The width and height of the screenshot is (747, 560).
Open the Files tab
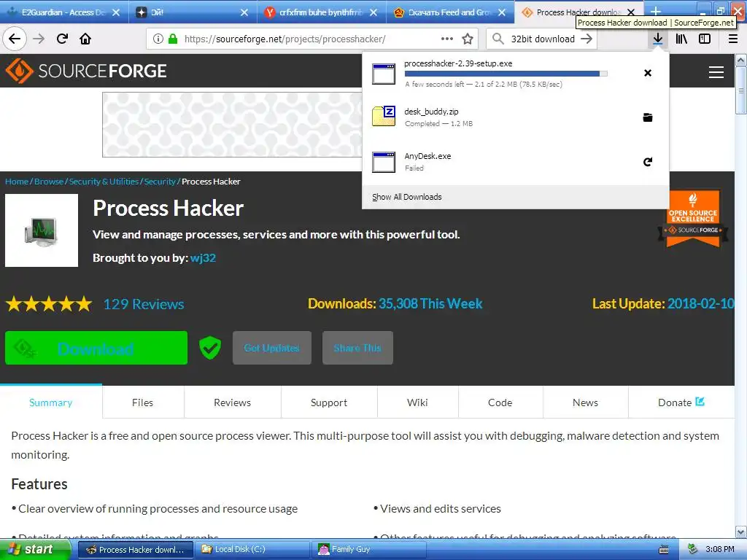(143, 402)
